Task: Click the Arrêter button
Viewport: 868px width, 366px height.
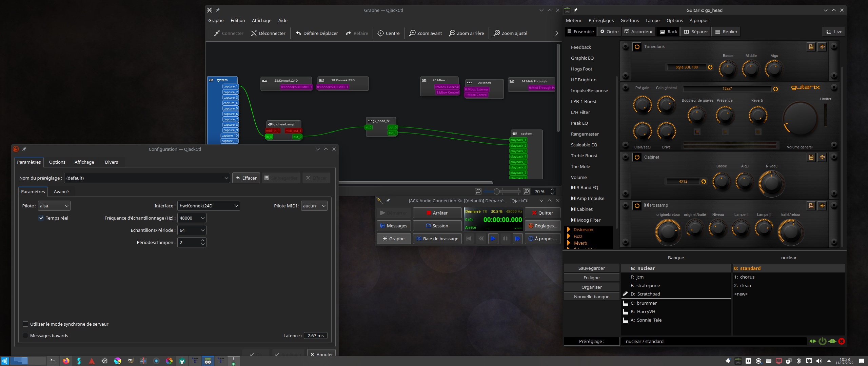Action: pos(437,213)
